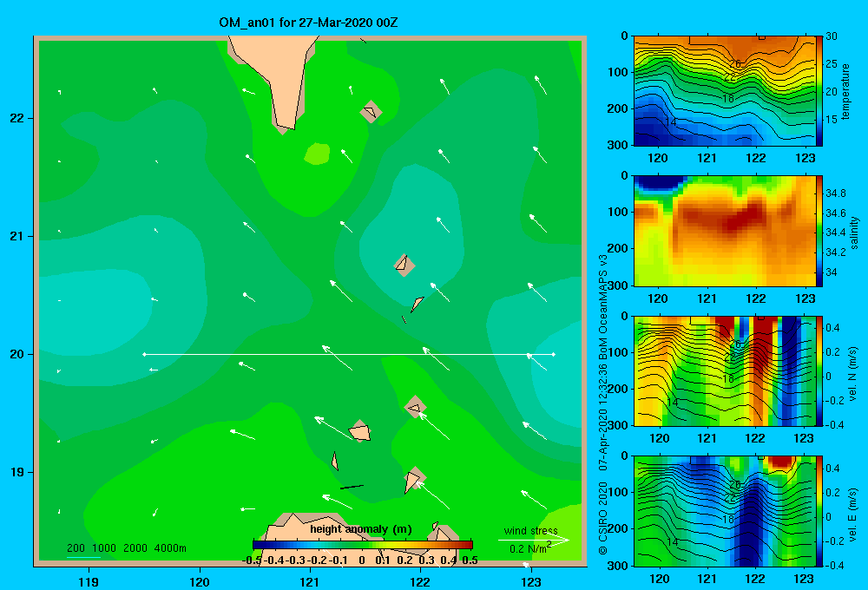Open the temperature cross-section panel
868x590 pixels.
pos(724,91)
